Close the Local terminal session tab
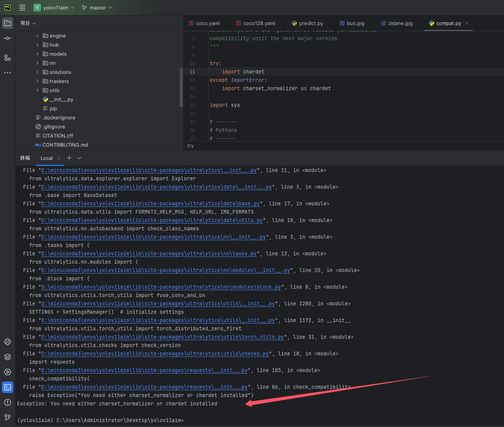This screenshot has width=504, height=427. [59, 158]
